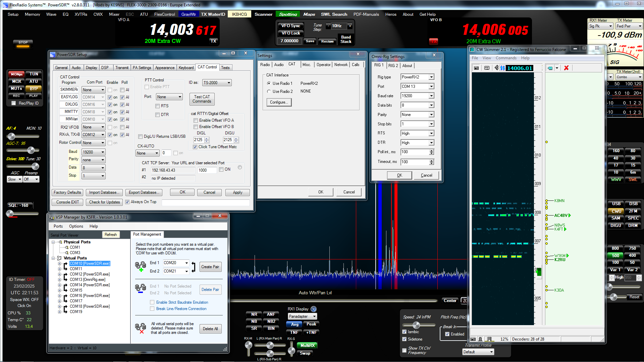This screenshot has height=362, width=644.
Task: Click the red X icon in CW Skimmer
Action: coord(566,68)
